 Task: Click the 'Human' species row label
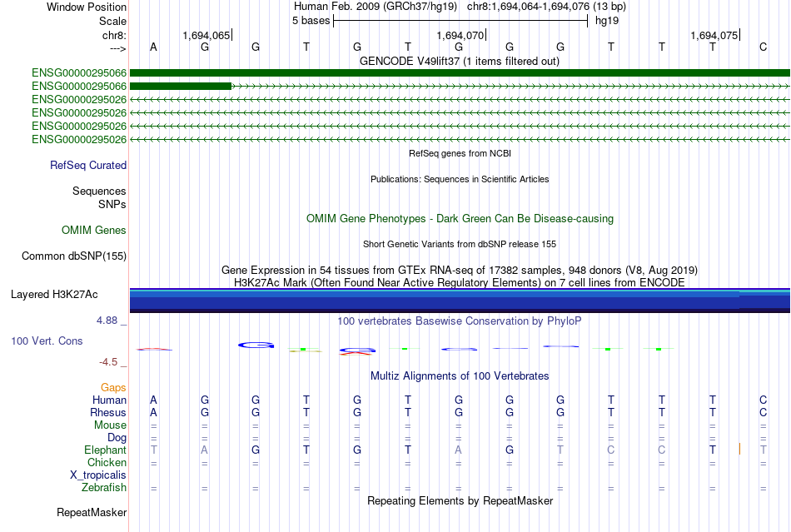click(109, 400)
